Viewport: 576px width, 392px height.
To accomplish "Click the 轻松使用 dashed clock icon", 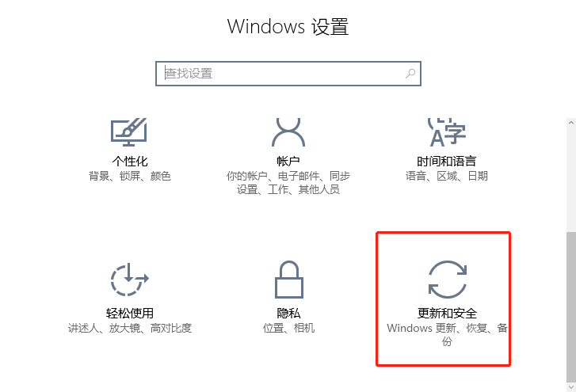I will point(129,280).
